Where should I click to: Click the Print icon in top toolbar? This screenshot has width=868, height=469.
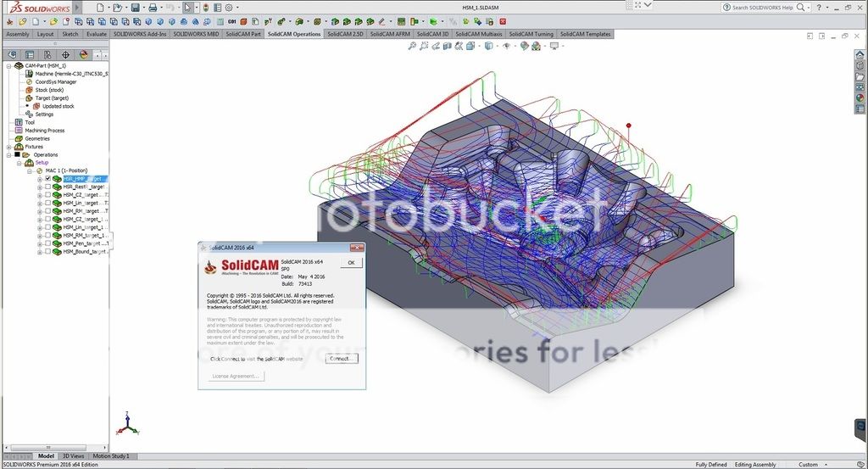(153, 8)
